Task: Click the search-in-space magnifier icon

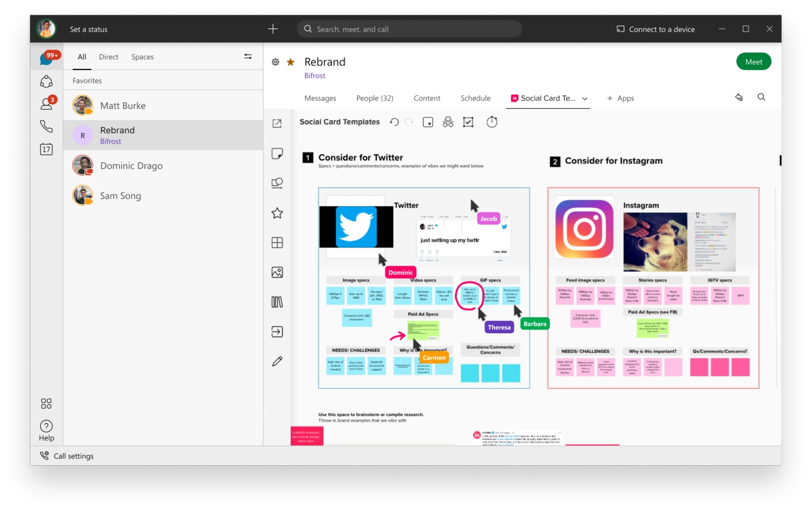Action: click(x=761, y=97)
